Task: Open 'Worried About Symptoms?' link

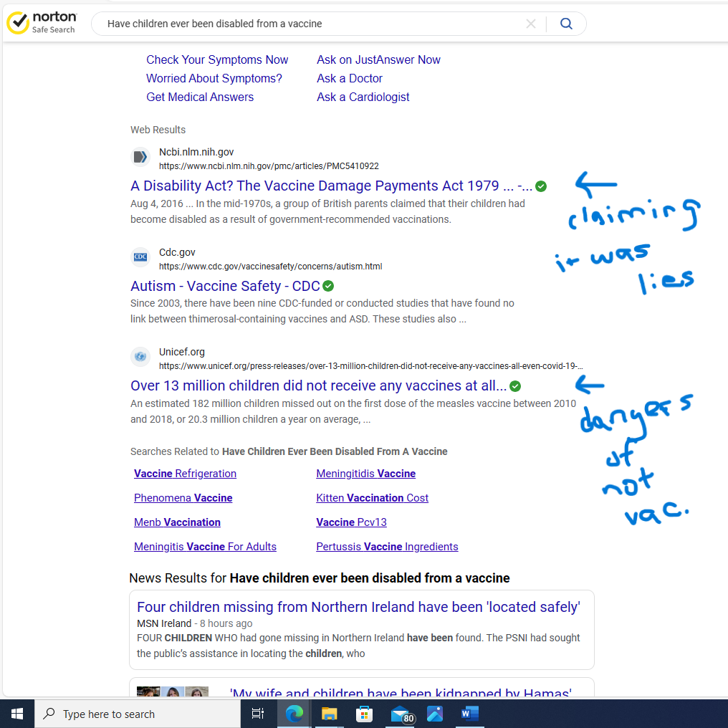Action: 214,79
